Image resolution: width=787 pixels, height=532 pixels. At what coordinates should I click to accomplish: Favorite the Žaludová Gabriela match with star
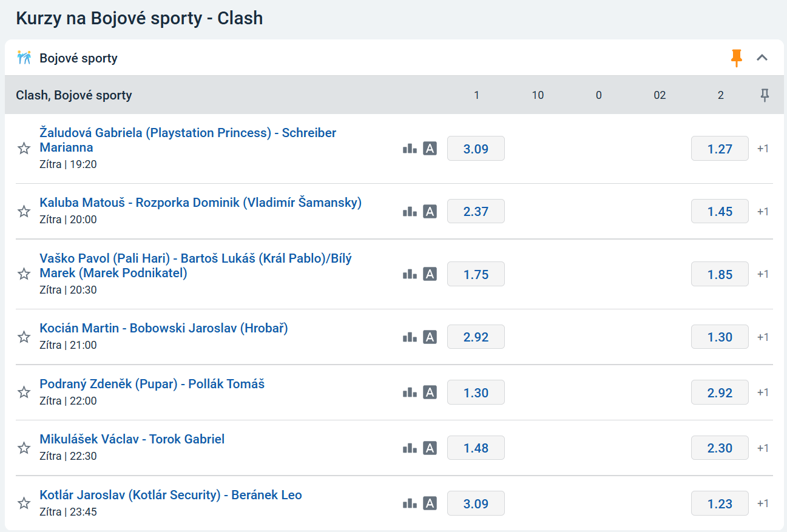(x=24, y=149)
